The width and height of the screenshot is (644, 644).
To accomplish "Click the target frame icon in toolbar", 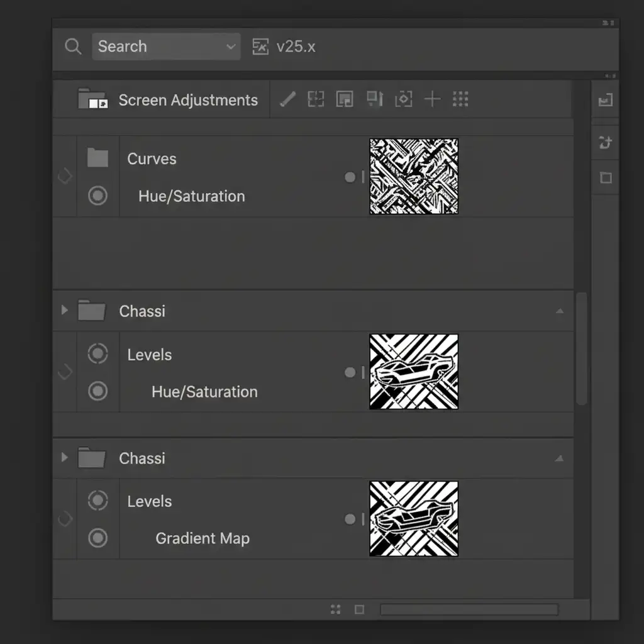I will pos(403,99).
